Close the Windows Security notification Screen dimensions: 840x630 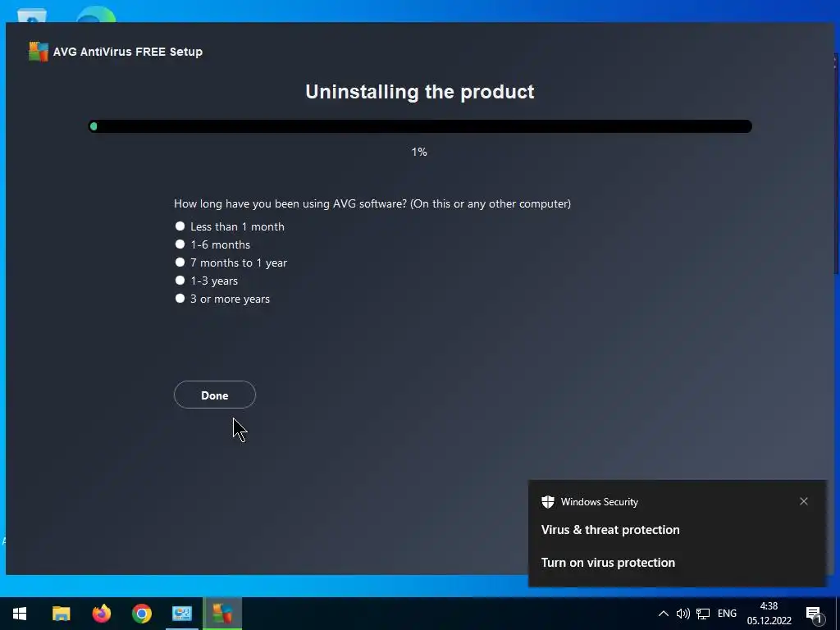(804, 501)
